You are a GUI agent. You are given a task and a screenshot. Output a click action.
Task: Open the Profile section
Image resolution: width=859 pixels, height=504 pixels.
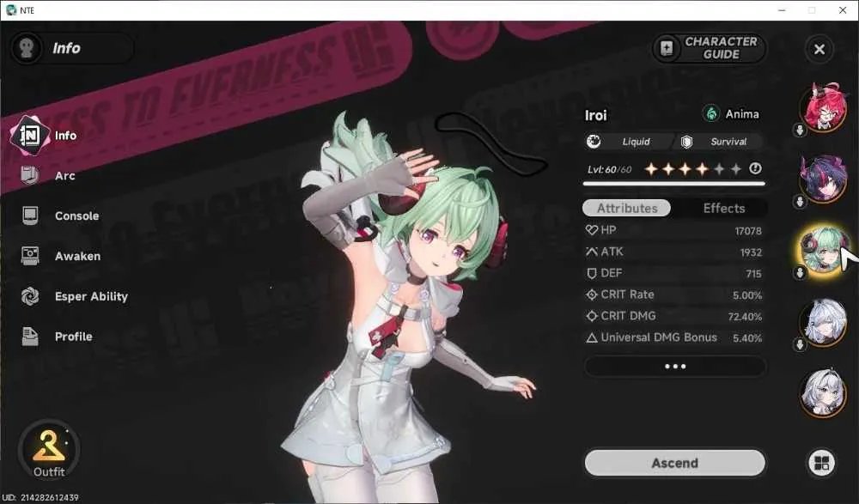pyautogui.click(x=57, y=337)
